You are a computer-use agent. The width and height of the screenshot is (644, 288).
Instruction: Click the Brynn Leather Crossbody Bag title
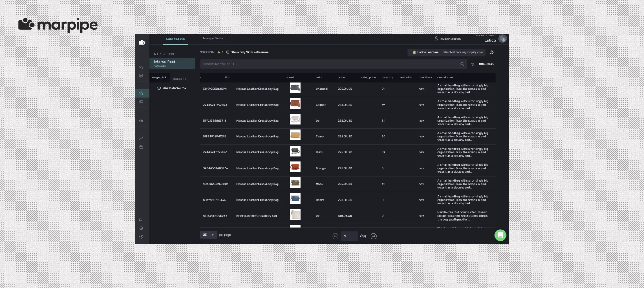click(256, 216)
